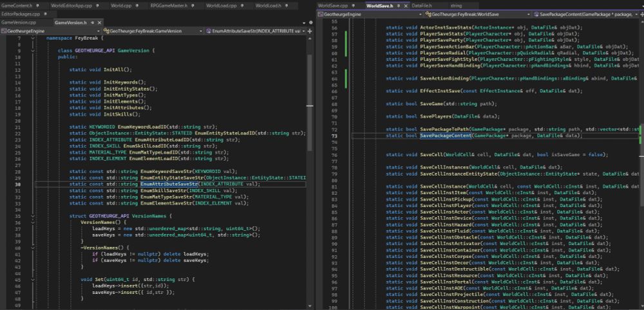The width and height of the screenshot is (644, 310).
Task: Toggle pin on RPGGameMaster.h tab
Action: (x=191, y=6)
